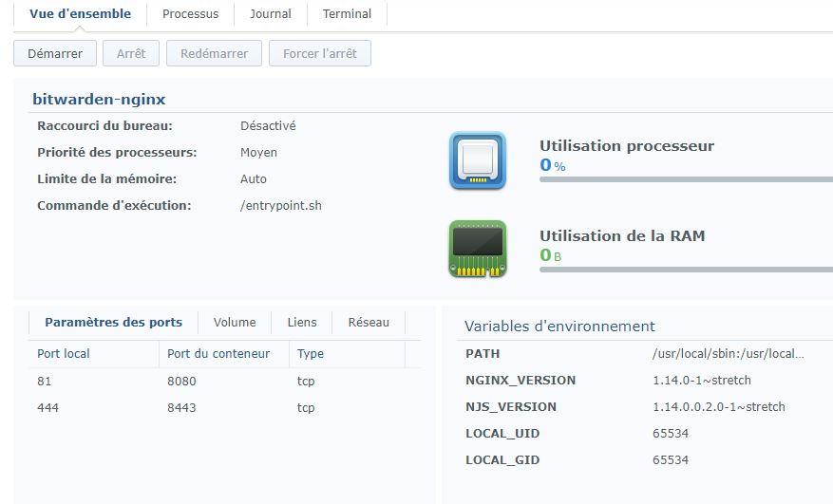This screenshot has height=504, width=833.
Task: Click the Limite de la mémoire label
Action: 106,179
